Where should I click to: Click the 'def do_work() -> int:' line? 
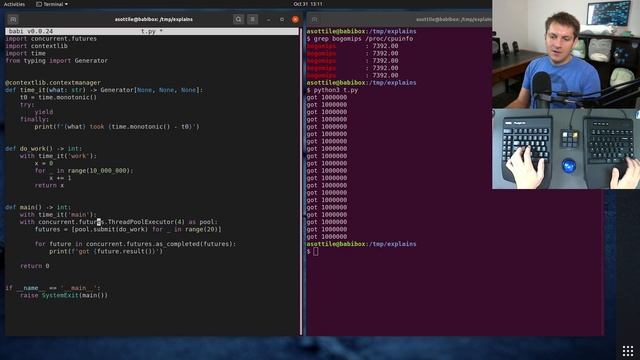pyautogui.click(x=44, y=149)
